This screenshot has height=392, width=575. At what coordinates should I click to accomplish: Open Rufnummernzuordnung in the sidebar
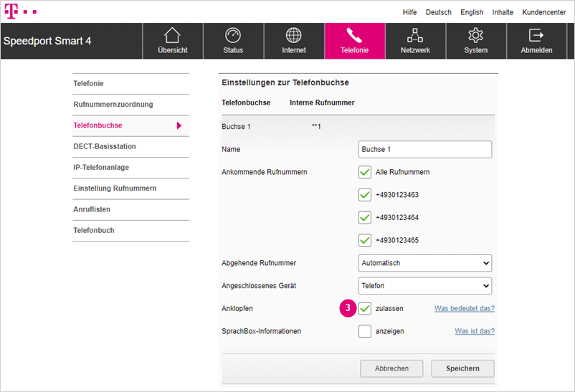point(131,105)
